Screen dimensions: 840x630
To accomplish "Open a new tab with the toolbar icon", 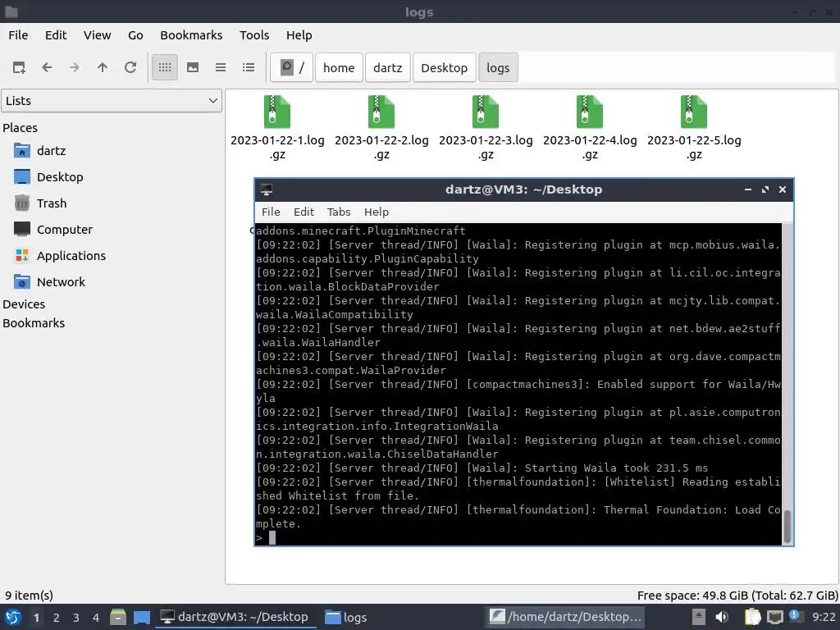I will click(19, 67).
